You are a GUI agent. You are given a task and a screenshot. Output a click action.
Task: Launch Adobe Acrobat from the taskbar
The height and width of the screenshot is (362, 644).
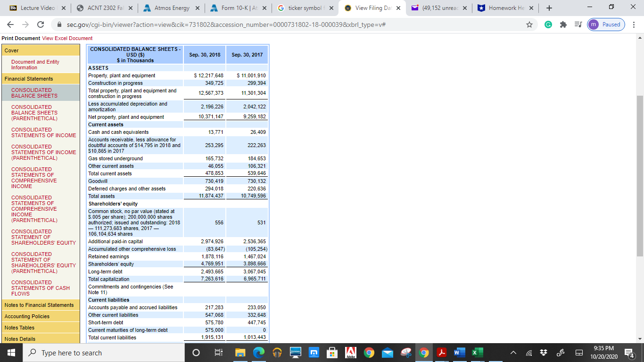tap(442, 352)
